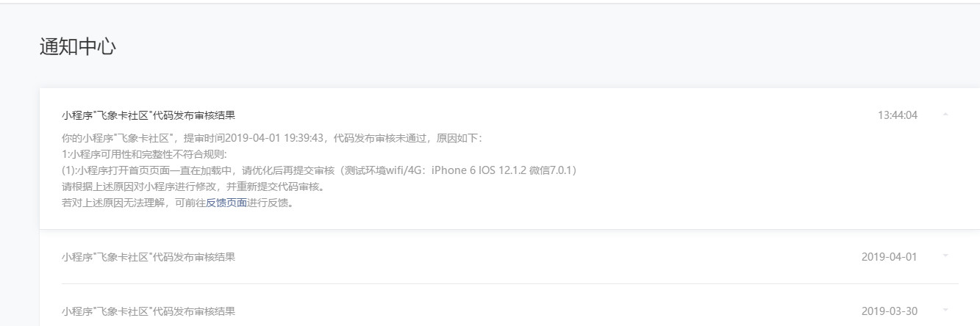Screen dimensions: 980x326
Task: Open the notification title dated 2019-03-30
Action: [x=149, y=311]
